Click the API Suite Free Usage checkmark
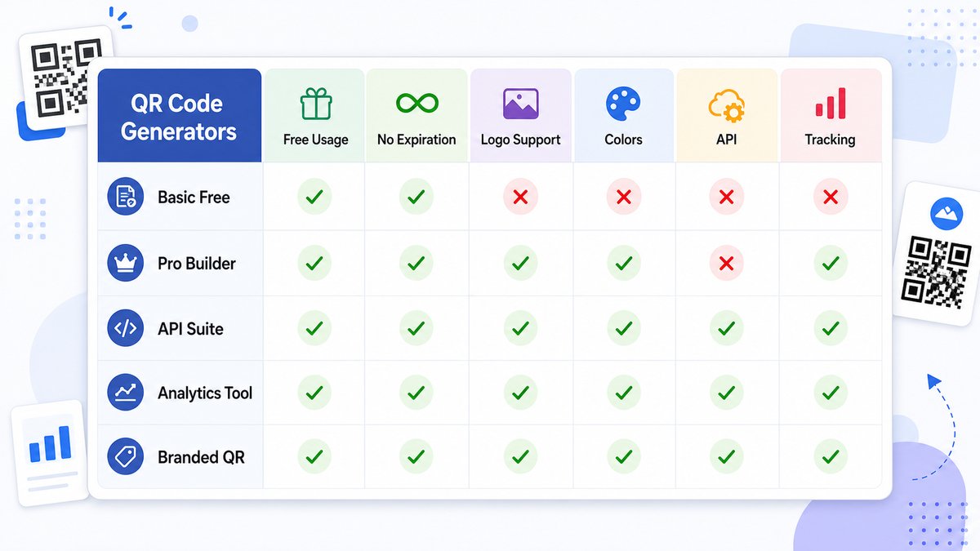This screenshot has height=551, width=980. 314,329
